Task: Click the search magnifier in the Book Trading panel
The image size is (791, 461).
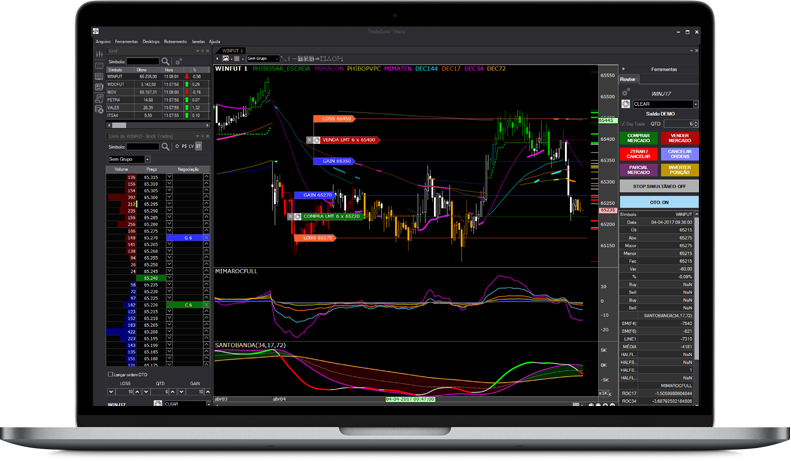Action: (x=165, y=146)
